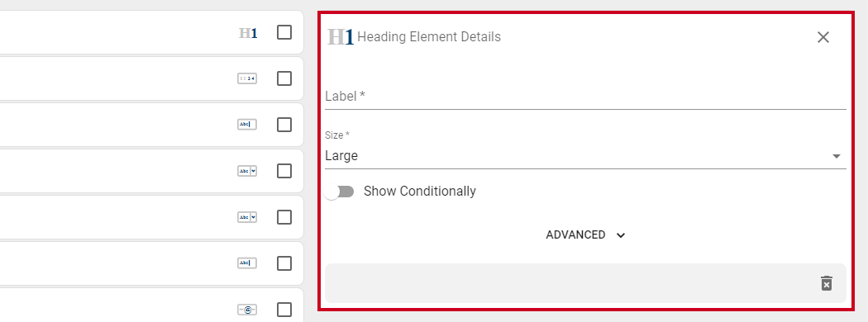Select the second Abc text field icon

point(247,263)
